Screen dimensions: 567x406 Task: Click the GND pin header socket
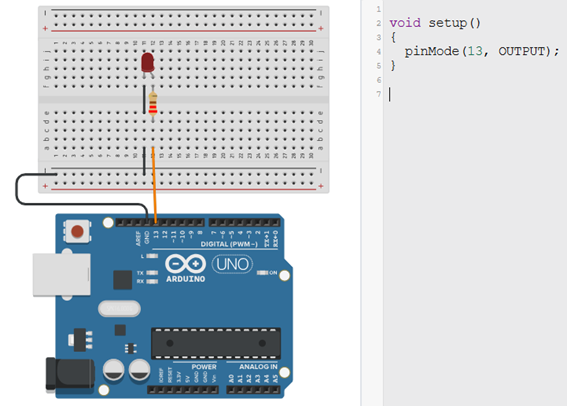click(x=147, y=223)
